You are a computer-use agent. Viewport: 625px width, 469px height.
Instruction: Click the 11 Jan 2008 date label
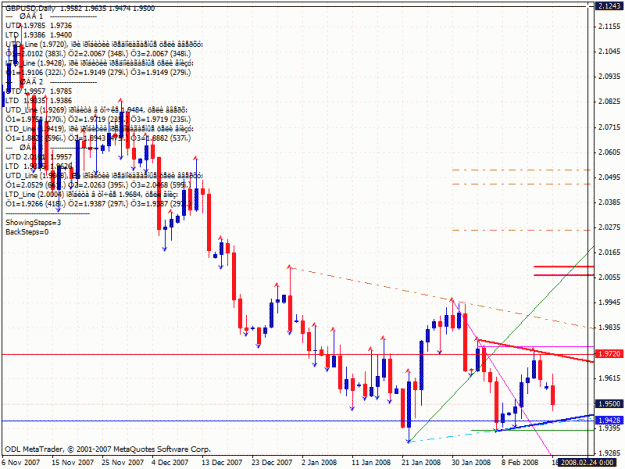point(371,462)
